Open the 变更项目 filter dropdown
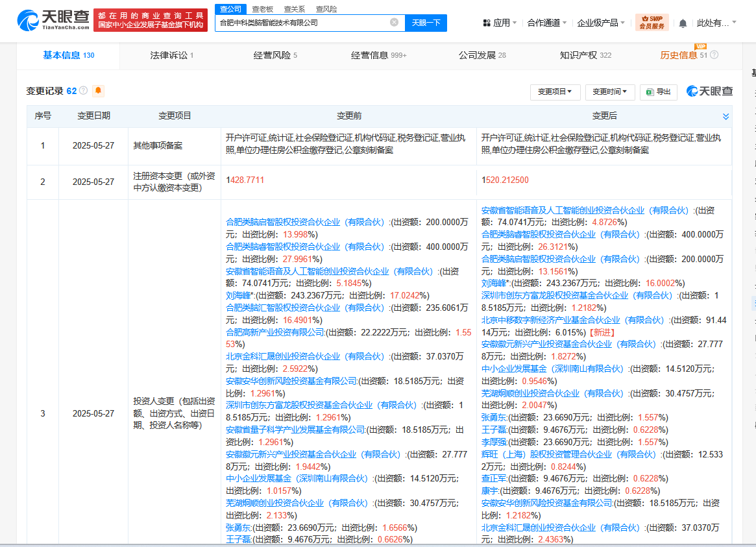The width and height of the screenshot is (756, 547). 555,92
